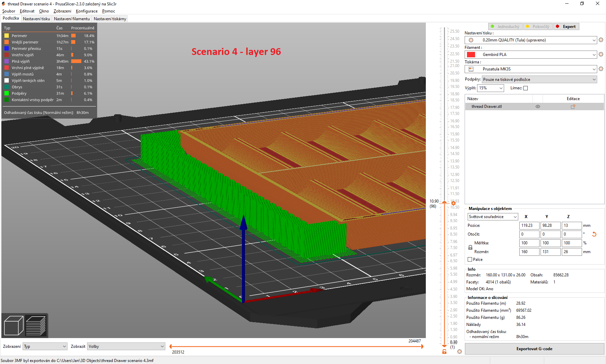Click the X position input showing 119.23
Image resolution: width=606 pixels, height=364 pixels.
[x=529, y=225]
